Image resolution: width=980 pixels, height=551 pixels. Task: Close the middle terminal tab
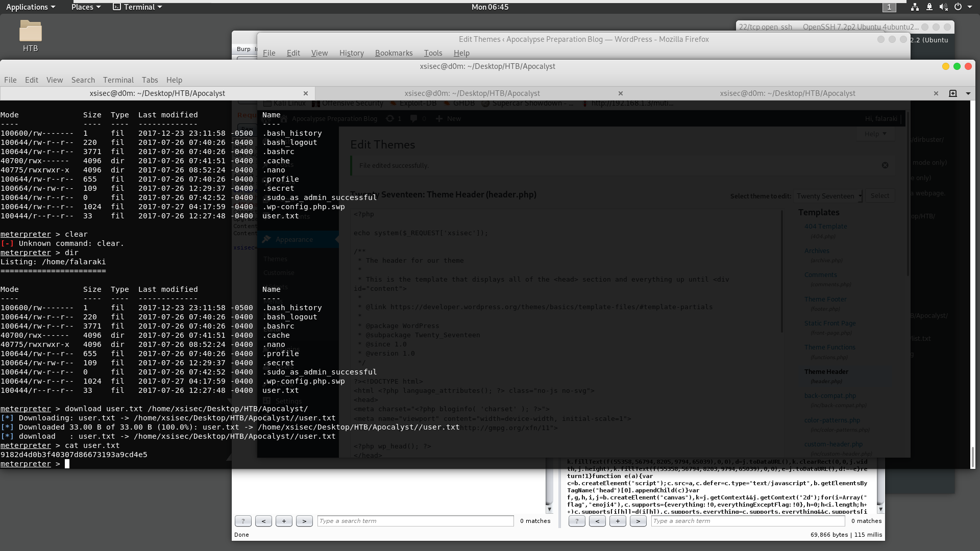[621, 93]
